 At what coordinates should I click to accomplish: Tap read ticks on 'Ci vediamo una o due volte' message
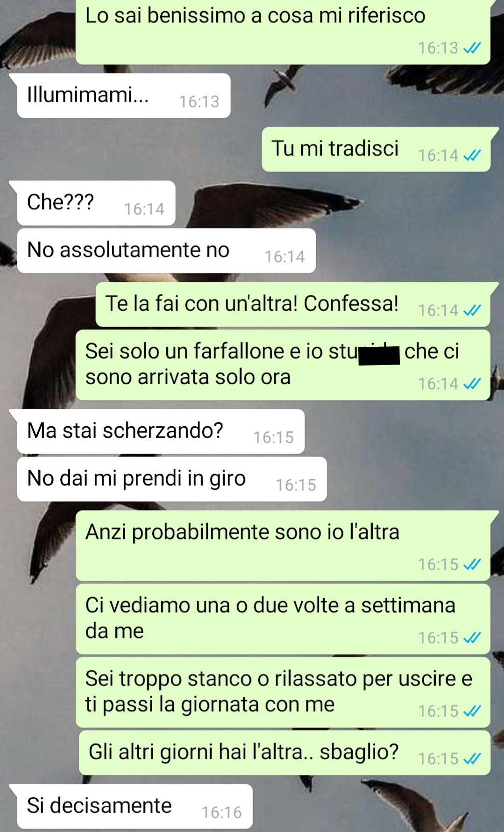click(472, 638)
